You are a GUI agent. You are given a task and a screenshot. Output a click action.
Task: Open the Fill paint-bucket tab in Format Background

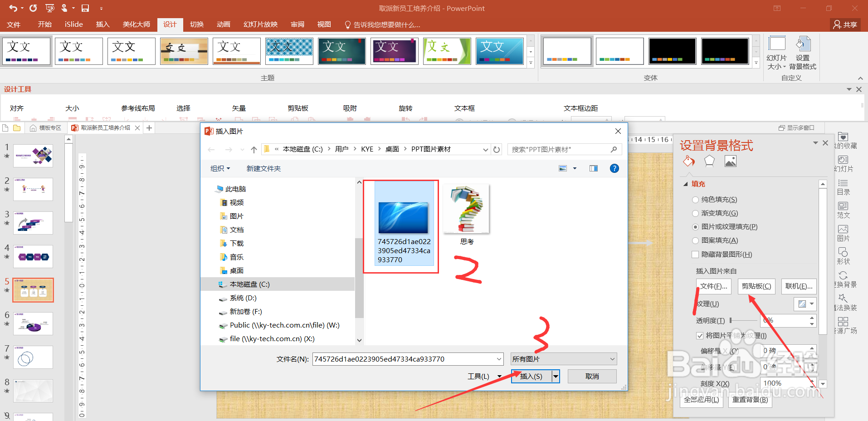(689, 161)
